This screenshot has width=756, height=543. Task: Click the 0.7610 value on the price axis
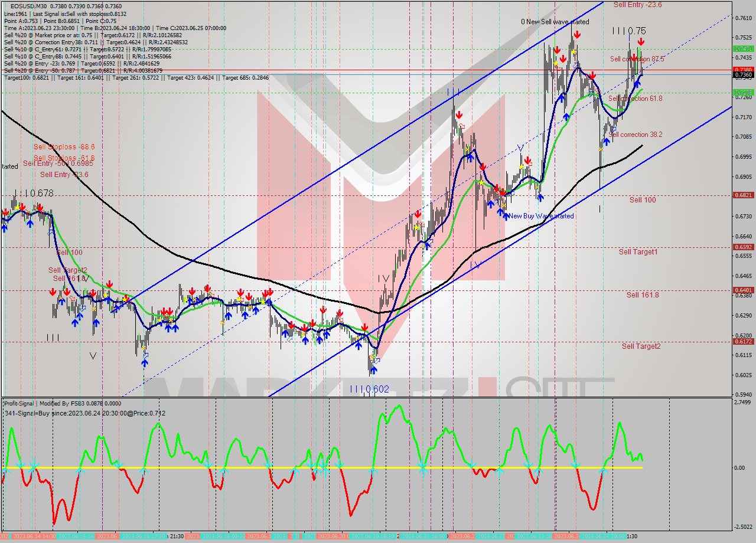(x=742, y=18)
